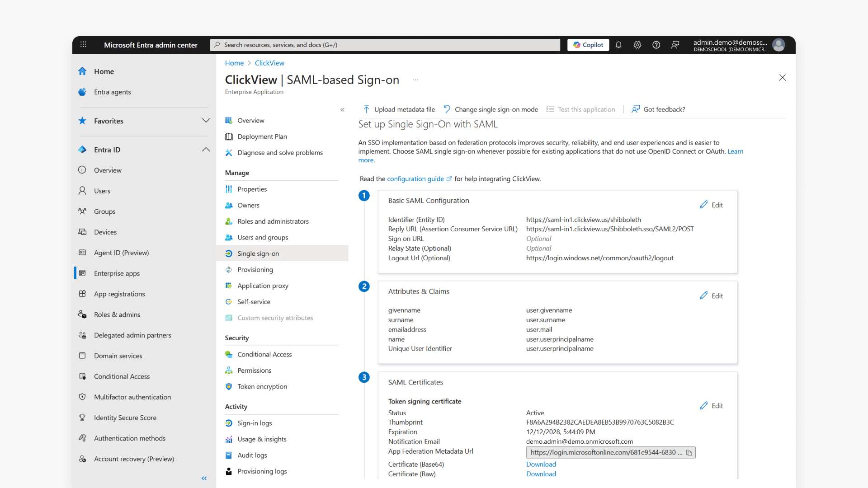This screenshot has width=868, height=488.
Task: Collapse the ClickView navigation pane
Action: 342,109
